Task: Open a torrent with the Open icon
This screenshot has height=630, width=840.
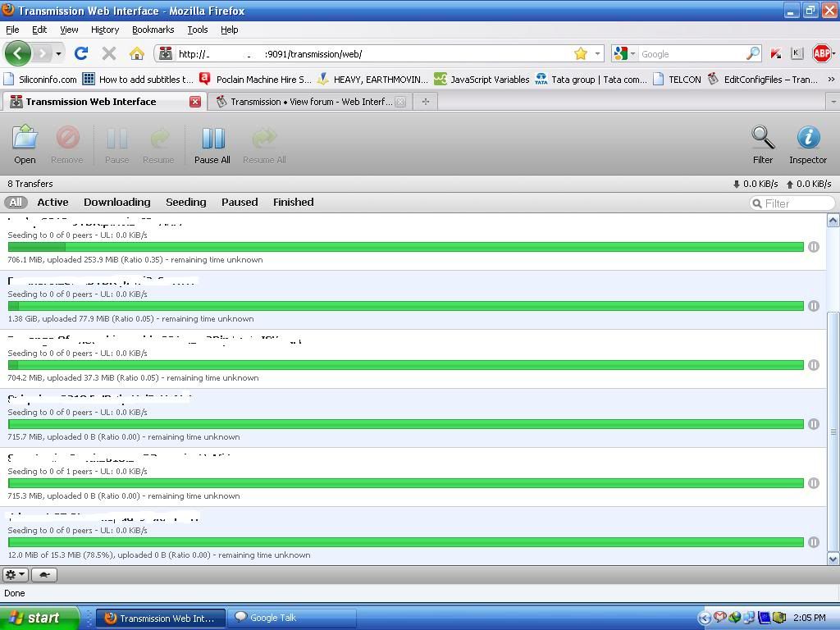Action: 25,144
